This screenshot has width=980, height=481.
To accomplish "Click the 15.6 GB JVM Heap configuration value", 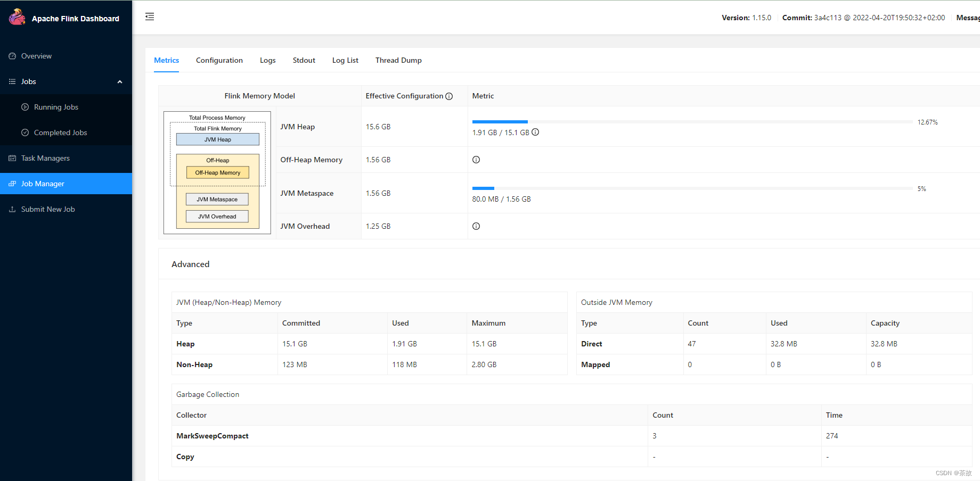I will (x=378, y=127).
